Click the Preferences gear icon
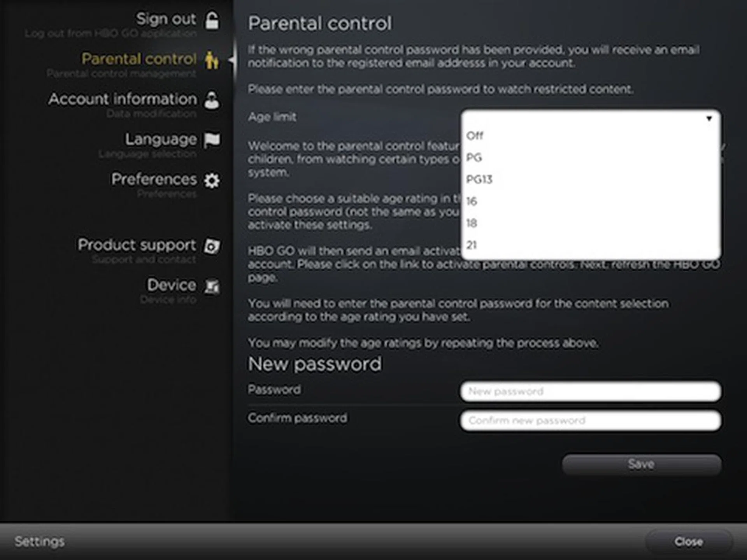Viewport: 747px width, 560px height. [212, 180]
